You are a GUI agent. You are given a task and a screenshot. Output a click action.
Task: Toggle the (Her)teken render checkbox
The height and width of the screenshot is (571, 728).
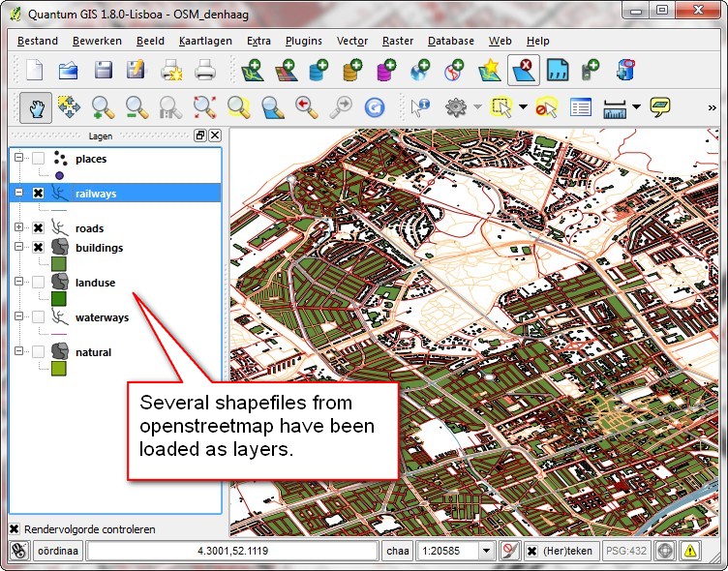[531, 551]
